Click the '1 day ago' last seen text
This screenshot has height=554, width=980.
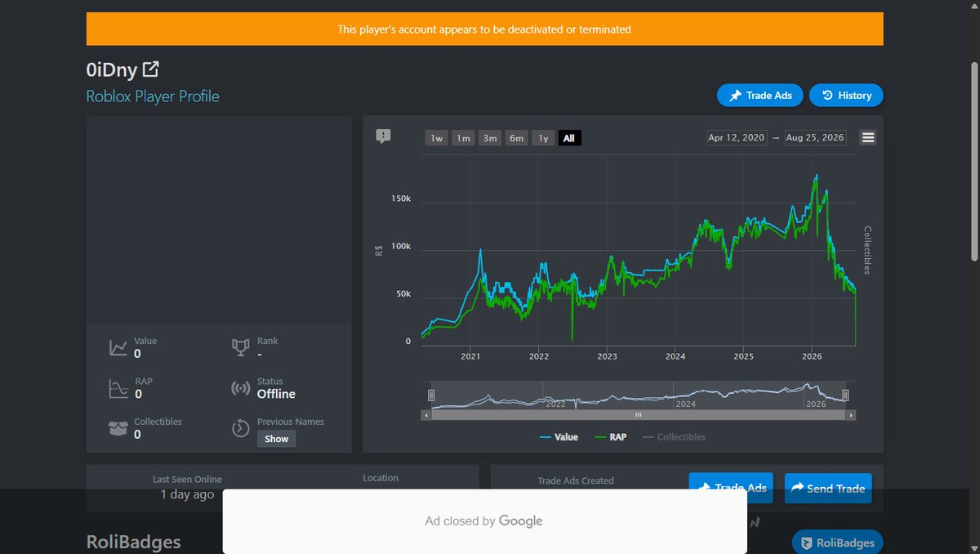(187, 494)
